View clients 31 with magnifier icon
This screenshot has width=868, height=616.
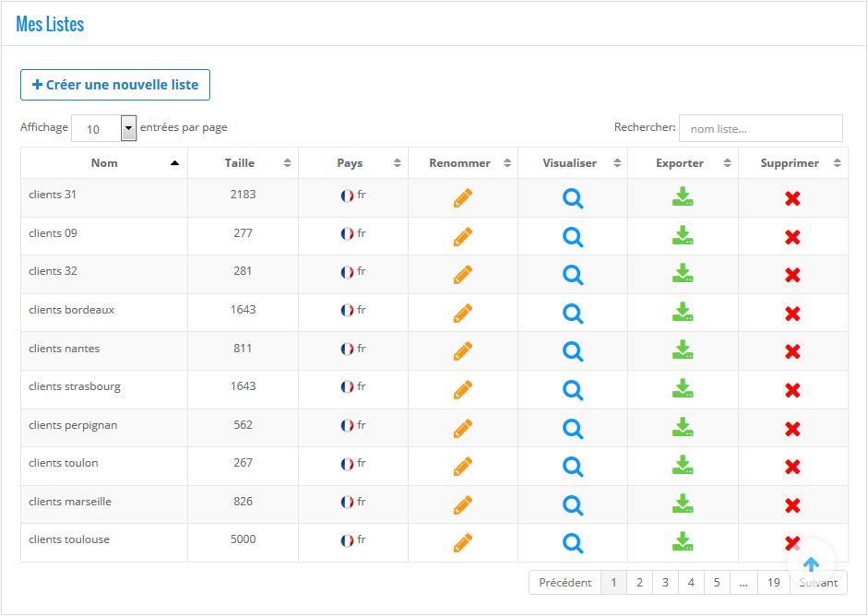click(573, 198)
